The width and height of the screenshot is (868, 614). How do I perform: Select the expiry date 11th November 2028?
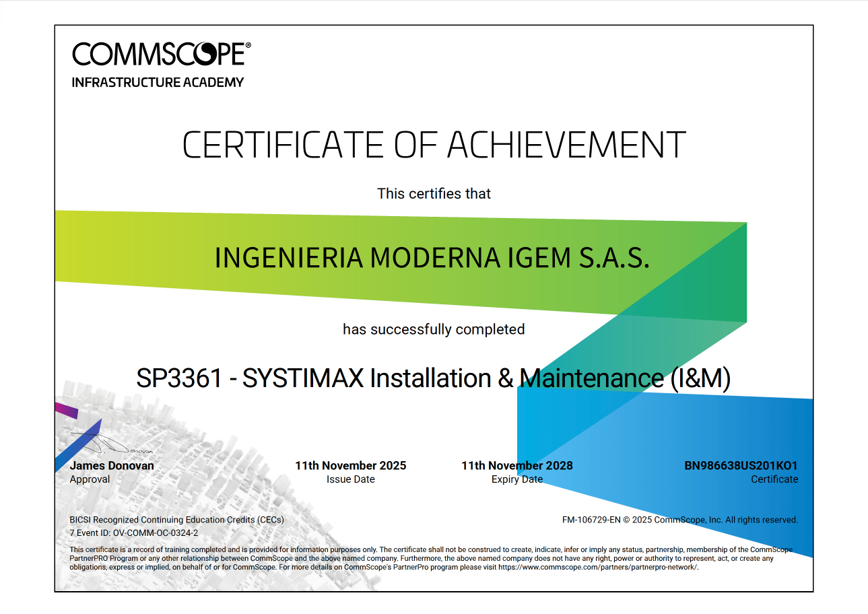516,466
